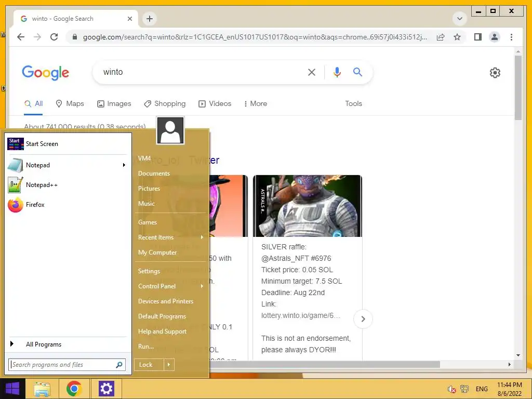532x399 pixels.
Task: Open a new tab with plus button
Action: [150, 19]
